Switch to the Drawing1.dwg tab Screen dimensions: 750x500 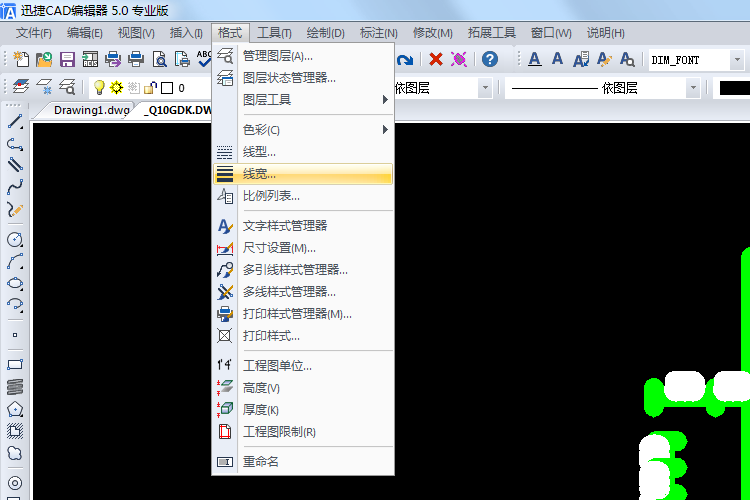(90, 110)
